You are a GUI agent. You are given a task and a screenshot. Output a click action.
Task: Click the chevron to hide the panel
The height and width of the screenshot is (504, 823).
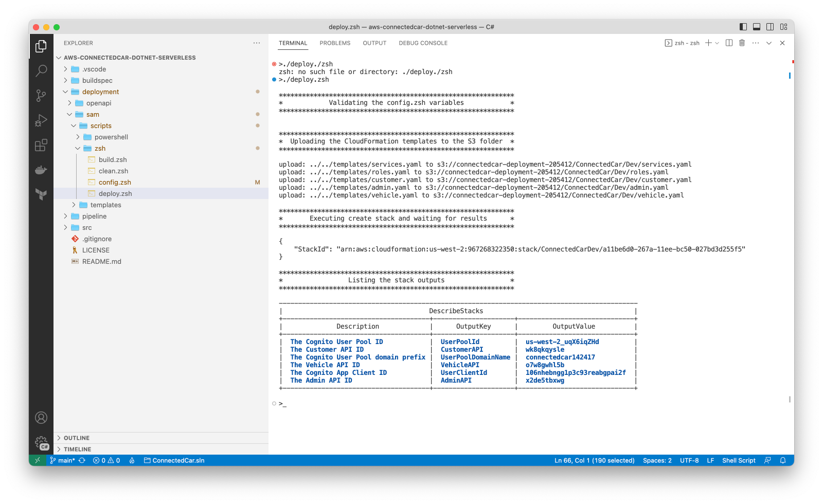coord(769,43)
